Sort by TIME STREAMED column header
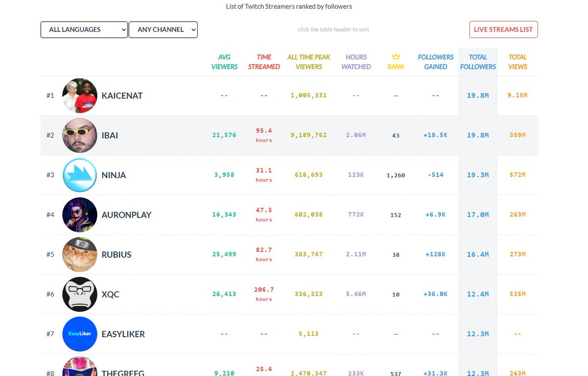This screenshot has height=376, width=588. (264, 62)
